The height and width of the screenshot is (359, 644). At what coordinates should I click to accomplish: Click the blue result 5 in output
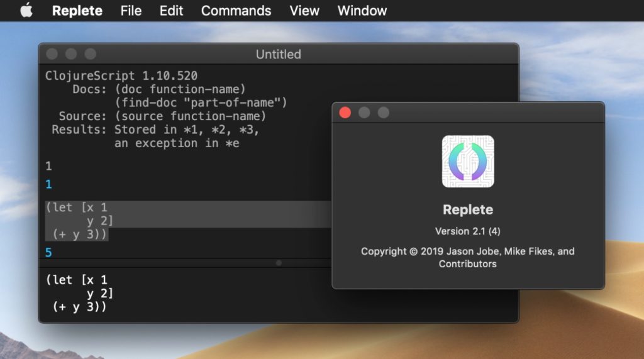(49, 253)
